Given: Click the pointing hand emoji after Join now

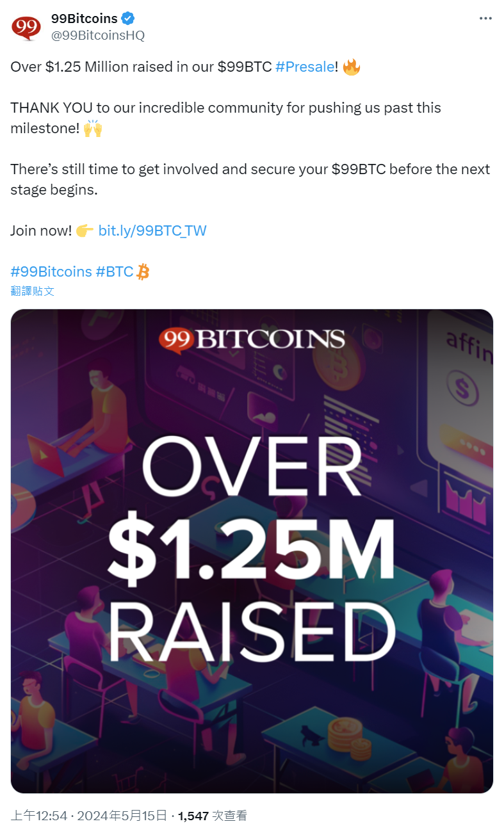Looking at the screenshot, I should coord(85,231).
